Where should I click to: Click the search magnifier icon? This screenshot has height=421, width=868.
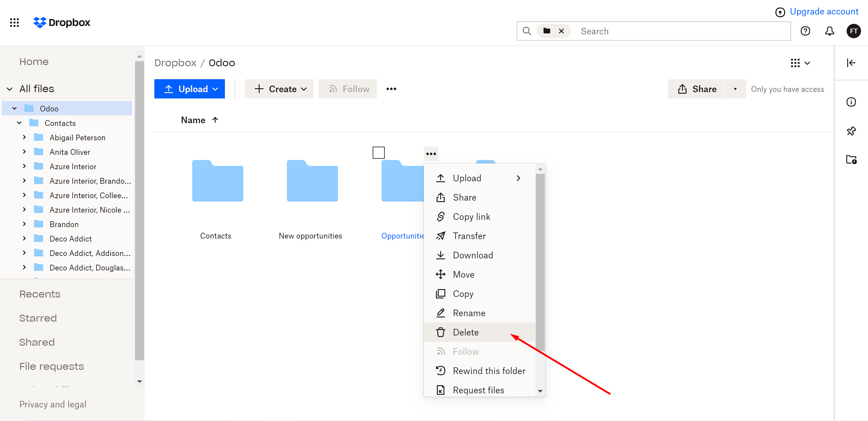tap(527, 31)
